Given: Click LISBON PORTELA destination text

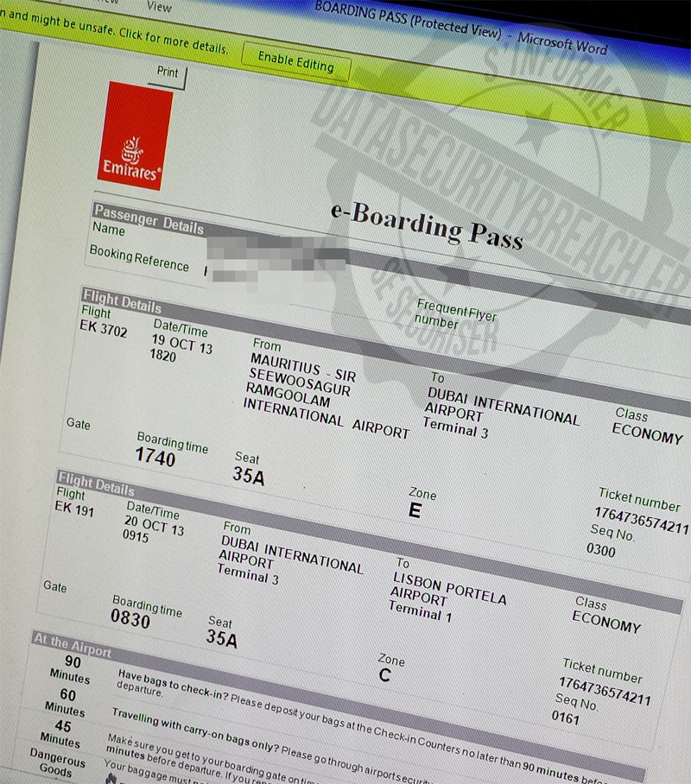Looking at the screenshot, I should 450,588.
